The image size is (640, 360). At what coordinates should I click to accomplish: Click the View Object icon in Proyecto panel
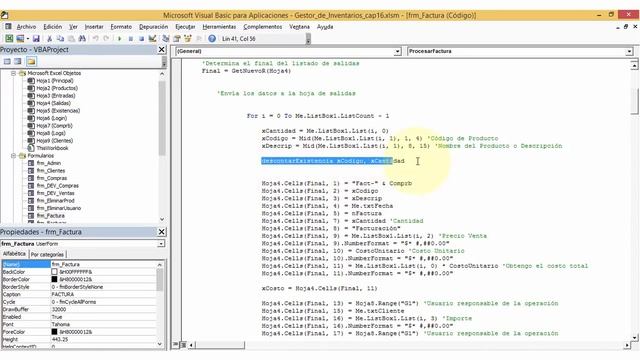[18, 61]
